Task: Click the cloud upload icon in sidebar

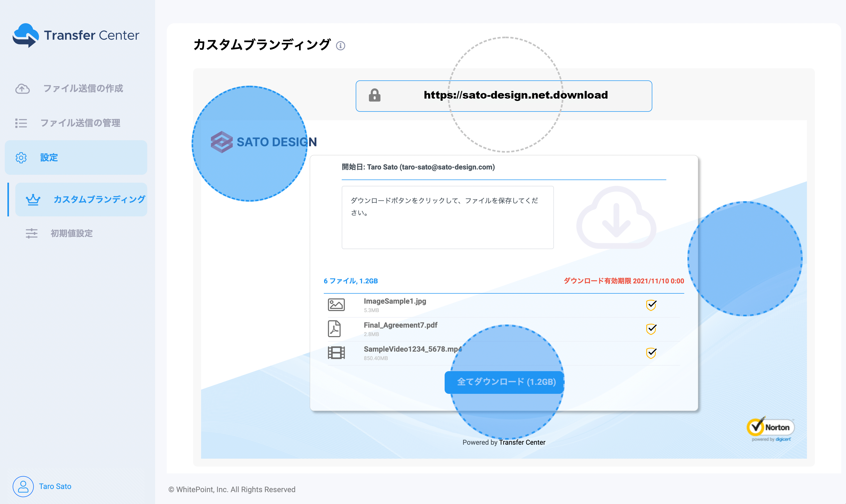Action: (x=22, y=89)
